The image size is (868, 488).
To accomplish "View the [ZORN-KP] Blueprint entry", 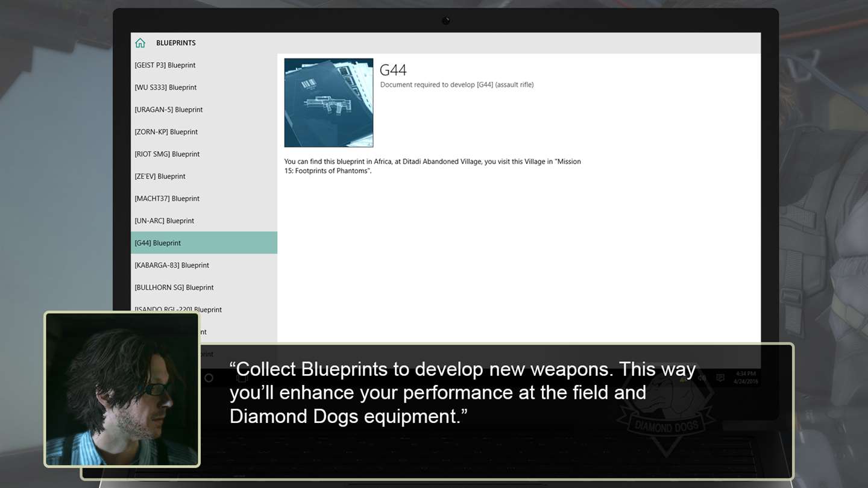I will pyautogui.click(x=204, y=132).
